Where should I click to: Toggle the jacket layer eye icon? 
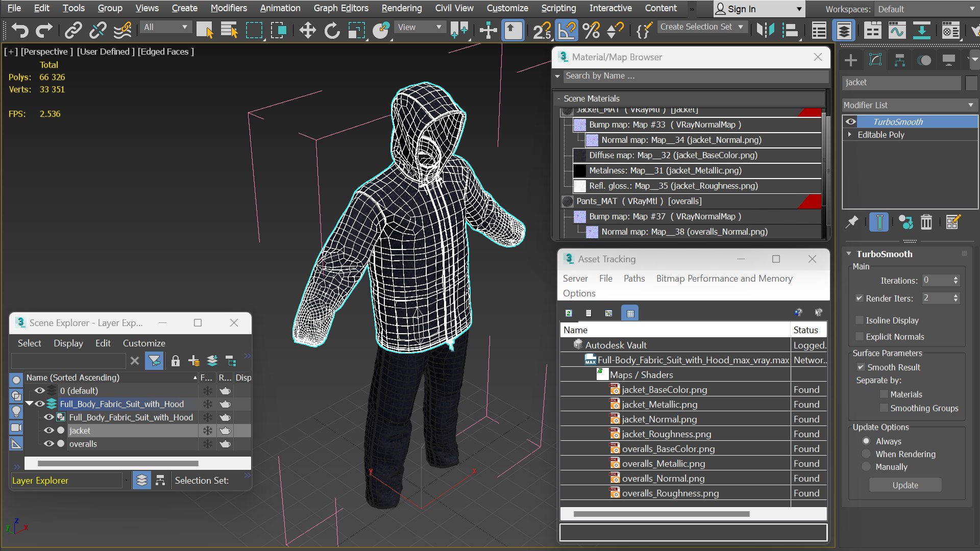tap(48, 431)
